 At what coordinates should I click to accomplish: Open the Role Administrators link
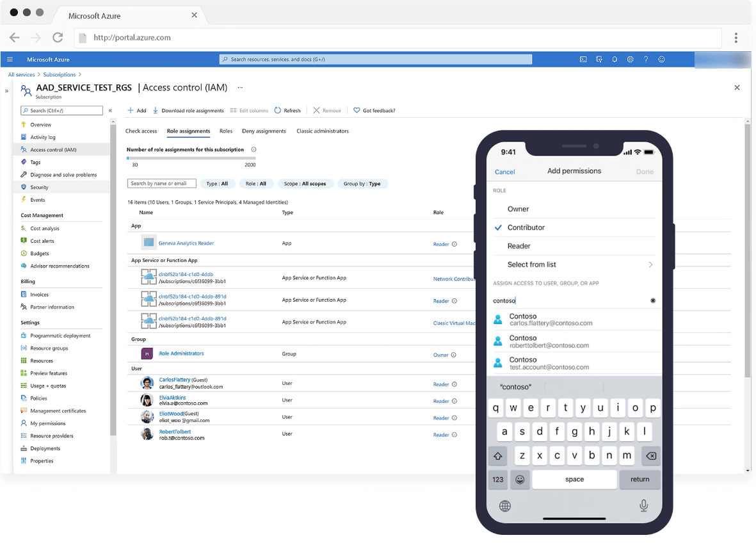(181, 354)
